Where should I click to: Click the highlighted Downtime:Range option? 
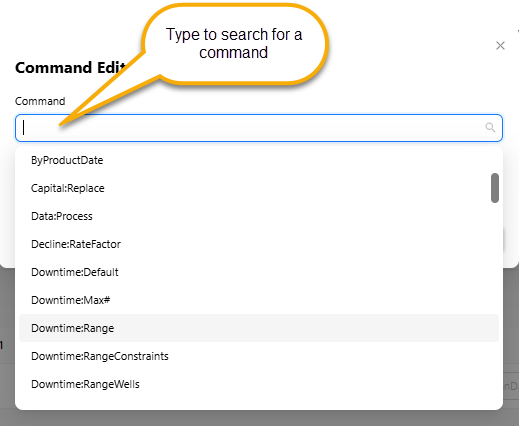(x=259, y=328)
